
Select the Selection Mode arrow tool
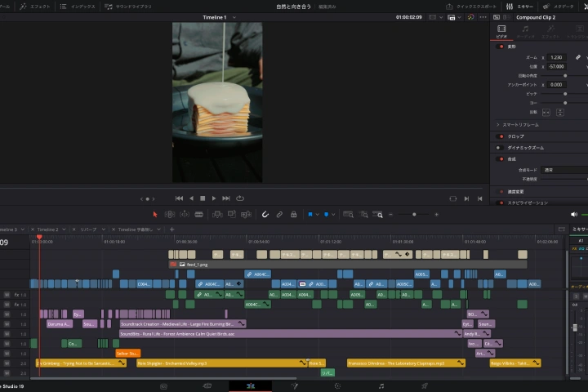pos(155,214)
